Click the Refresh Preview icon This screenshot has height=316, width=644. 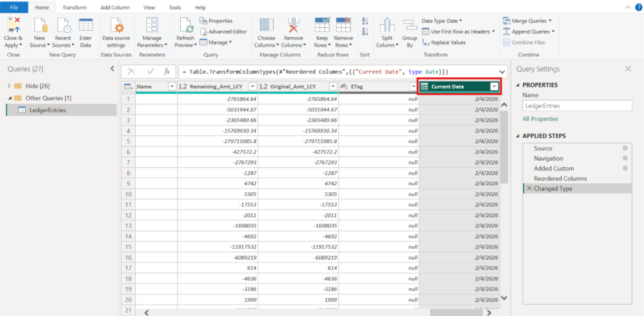click(x=185, y=26)
